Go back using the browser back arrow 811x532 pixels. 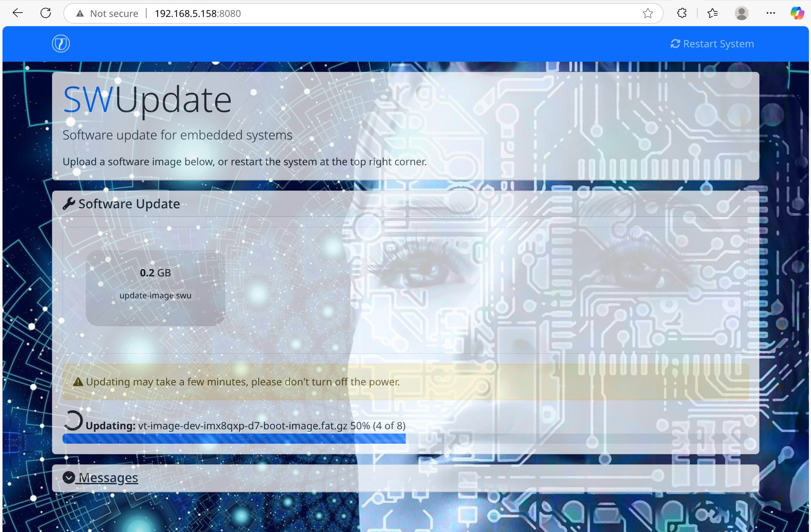pos(18,13)
